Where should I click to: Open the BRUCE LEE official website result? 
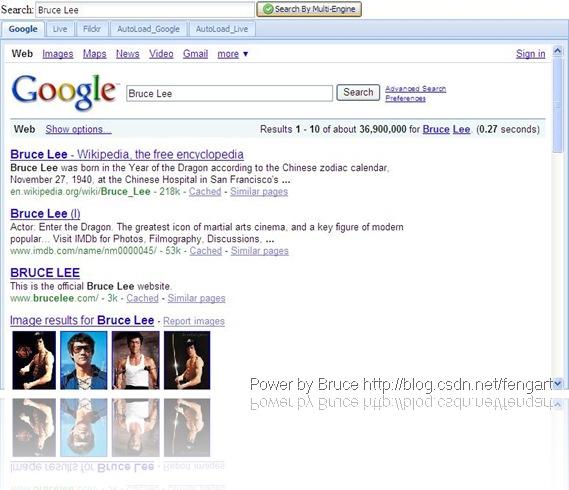[45, 273]
